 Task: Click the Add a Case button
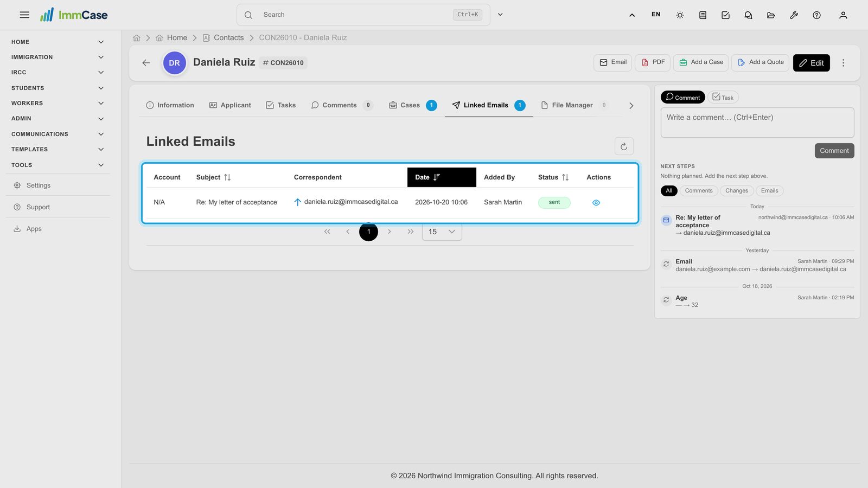coord(701,62)
